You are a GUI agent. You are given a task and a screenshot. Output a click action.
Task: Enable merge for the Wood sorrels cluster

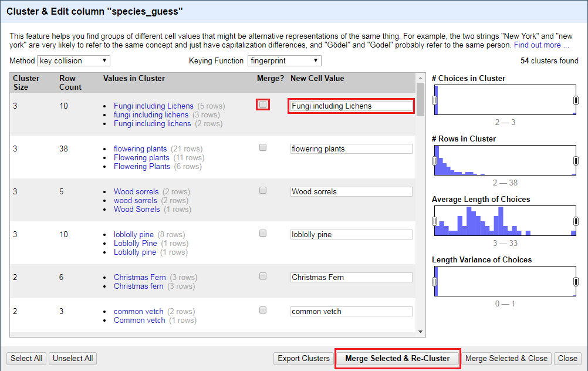pos(263,190)
